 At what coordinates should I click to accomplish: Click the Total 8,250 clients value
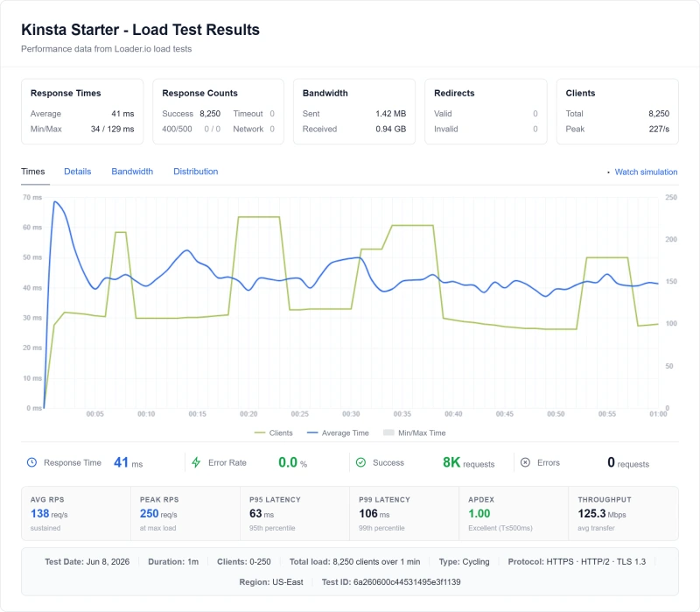659,114
